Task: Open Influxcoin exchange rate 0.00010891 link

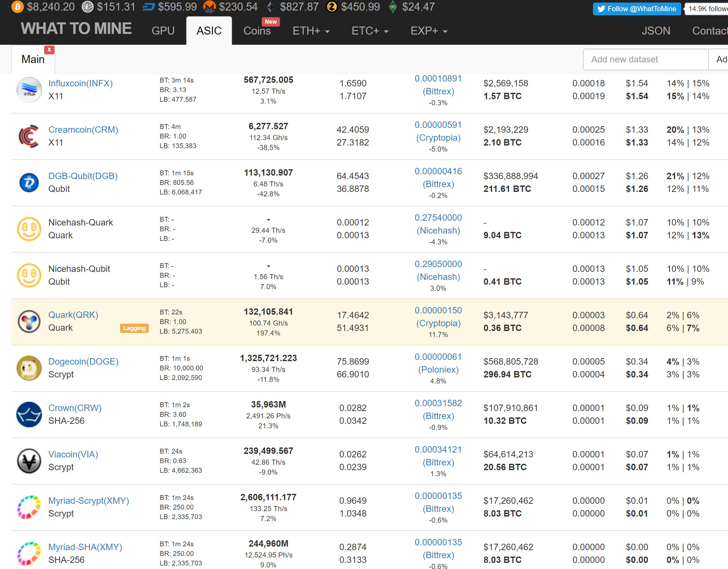Action: point(438,79)
